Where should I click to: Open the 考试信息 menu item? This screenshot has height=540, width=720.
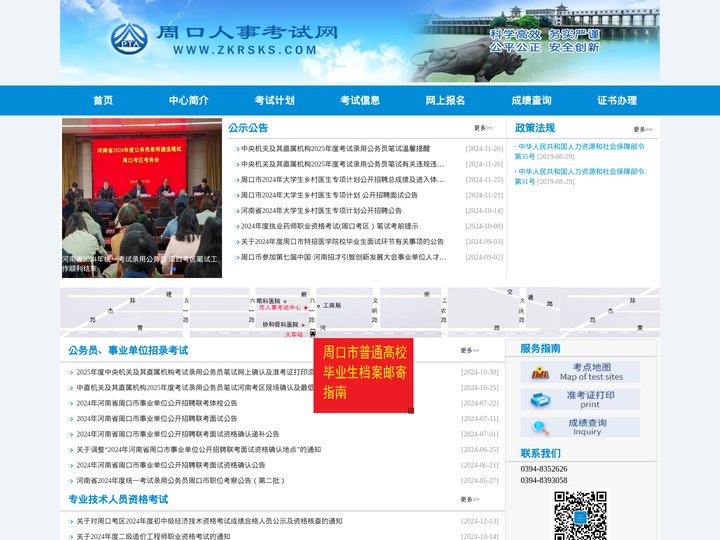point(360,100)
